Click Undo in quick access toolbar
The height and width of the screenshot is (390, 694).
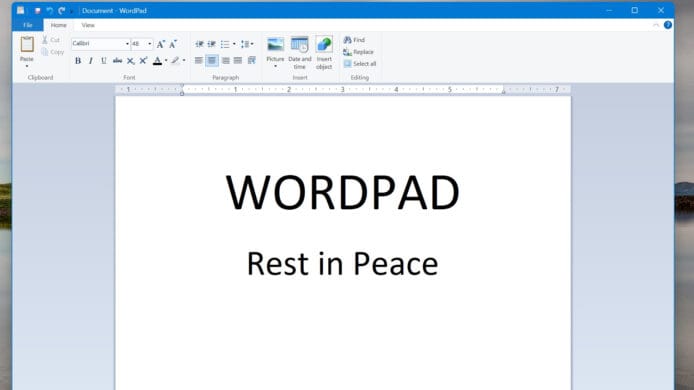coord(50,11)
